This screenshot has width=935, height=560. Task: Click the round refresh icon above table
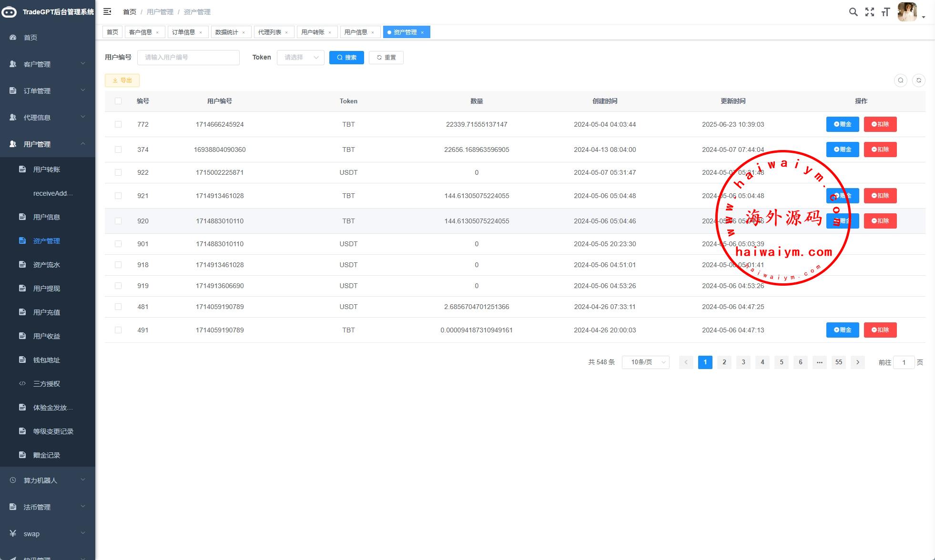(x=918, y=80)
